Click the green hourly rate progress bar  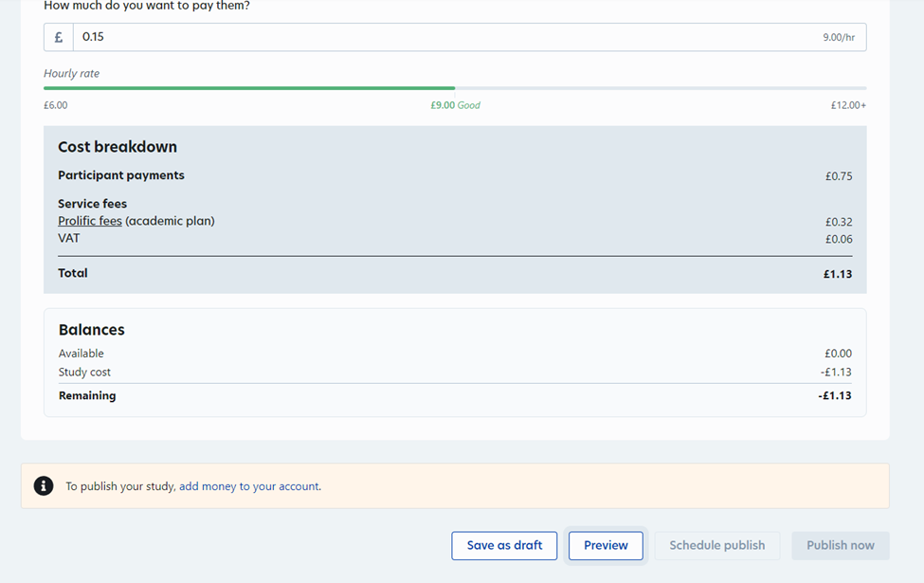249,88
